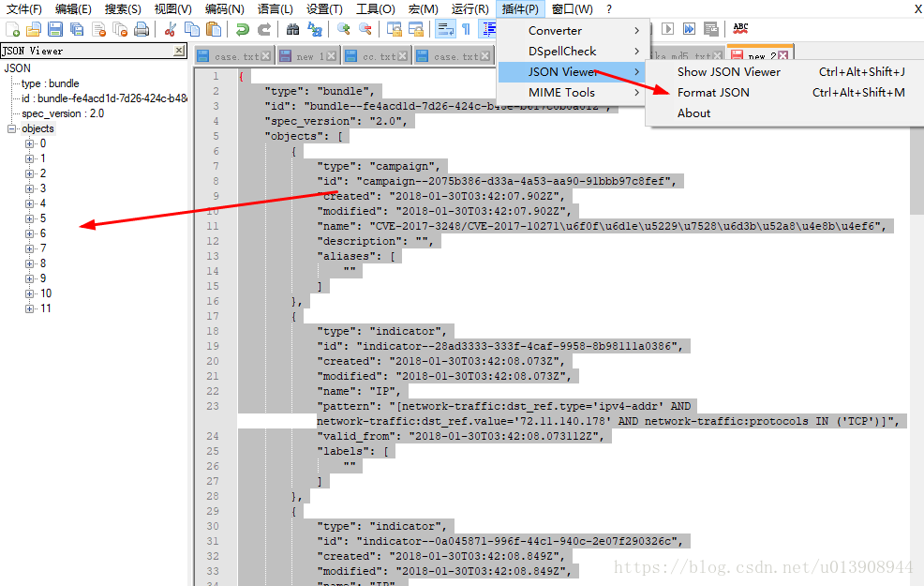Toggle show all characters pilcrow icon
Image resolution: width=924 pixels, height=586 pixels.
coord(466,29)
